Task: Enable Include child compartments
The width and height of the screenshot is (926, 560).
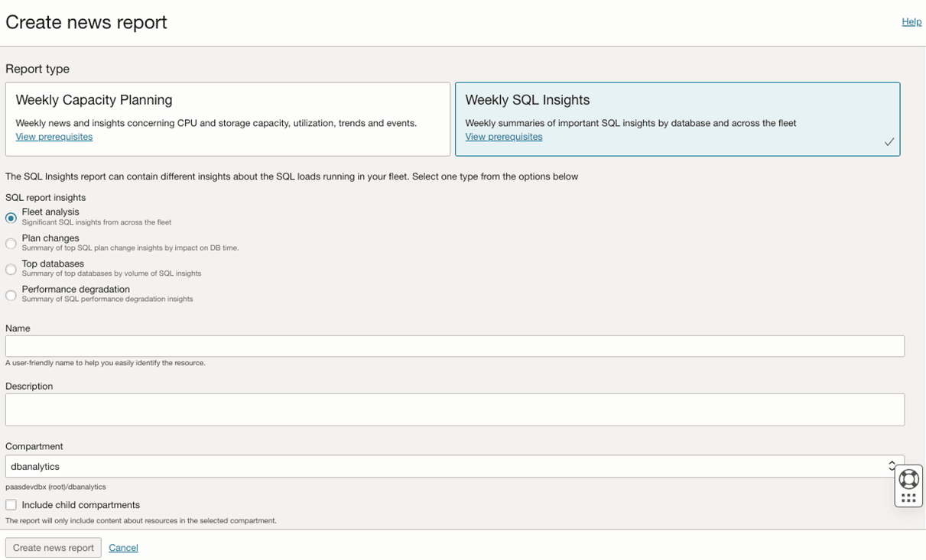Action: tap(11, 504)
